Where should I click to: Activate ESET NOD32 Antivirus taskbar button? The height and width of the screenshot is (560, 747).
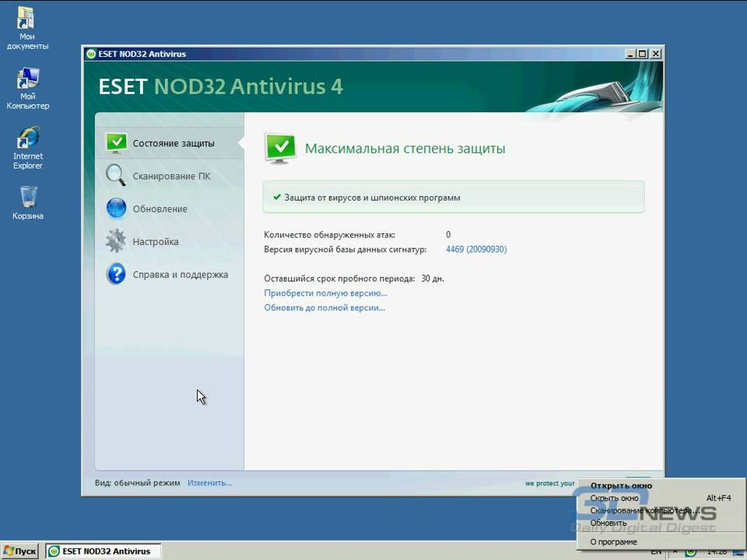pos(103,551)
